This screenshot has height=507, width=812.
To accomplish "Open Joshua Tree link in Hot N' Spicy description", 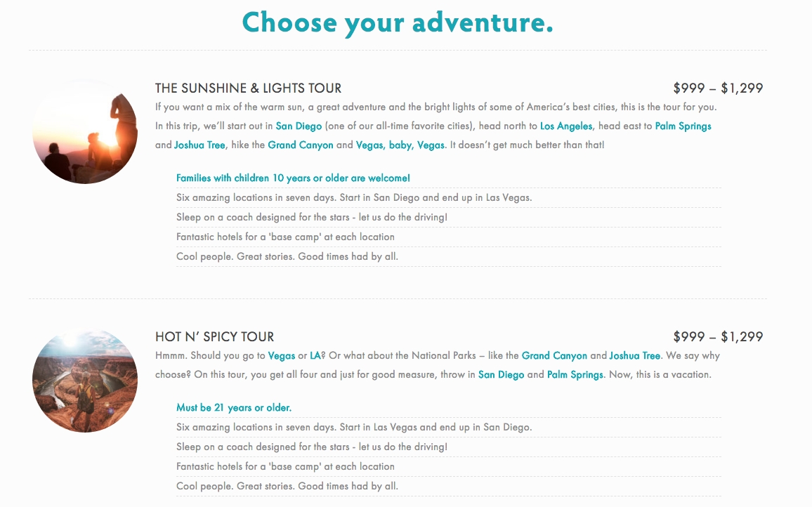I will [635, 356].
